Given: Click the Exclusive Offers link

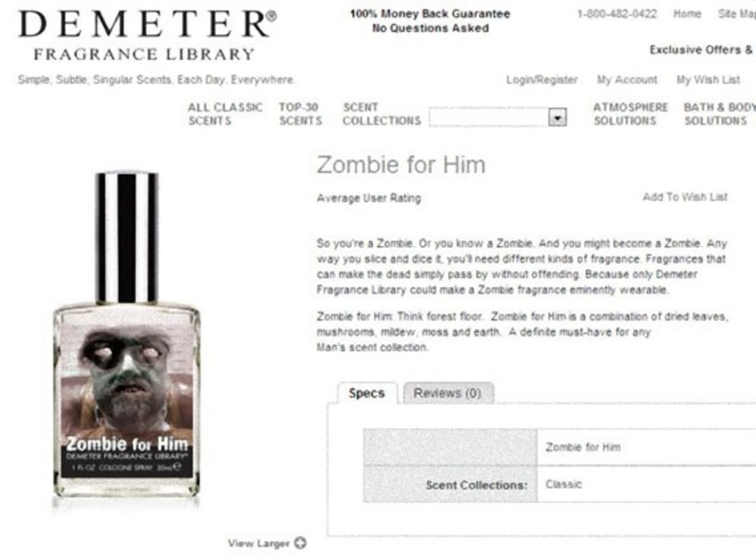Looking at the screenshot, I should [x=702, y=49].
